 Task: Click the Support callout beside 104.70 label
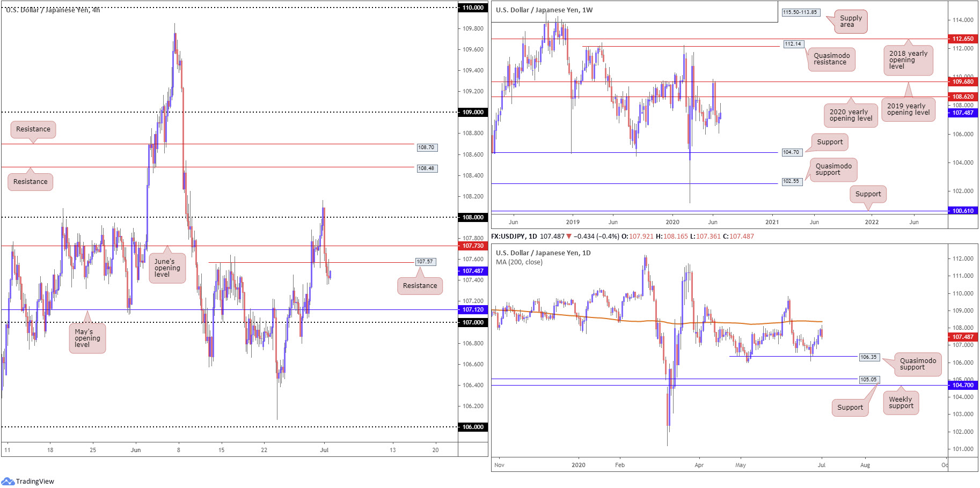coord(830,142)
